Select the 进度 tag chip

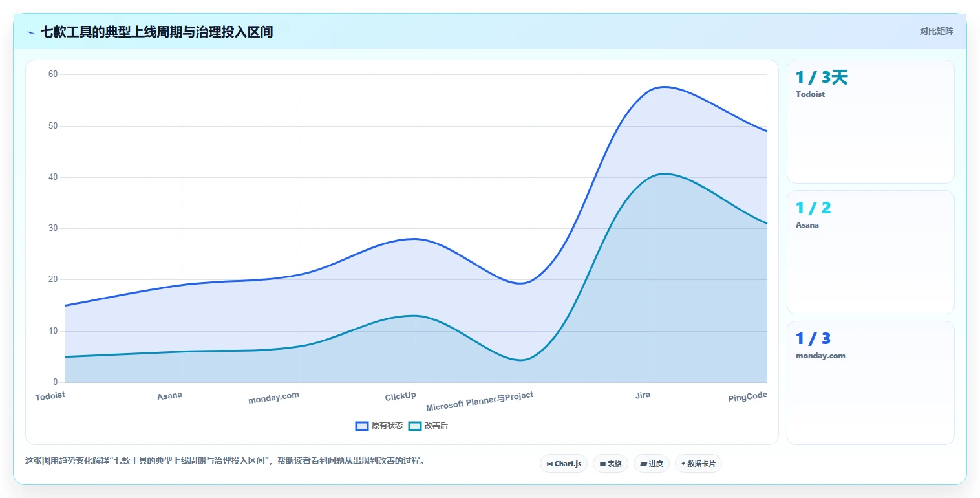tap(651, 464)
